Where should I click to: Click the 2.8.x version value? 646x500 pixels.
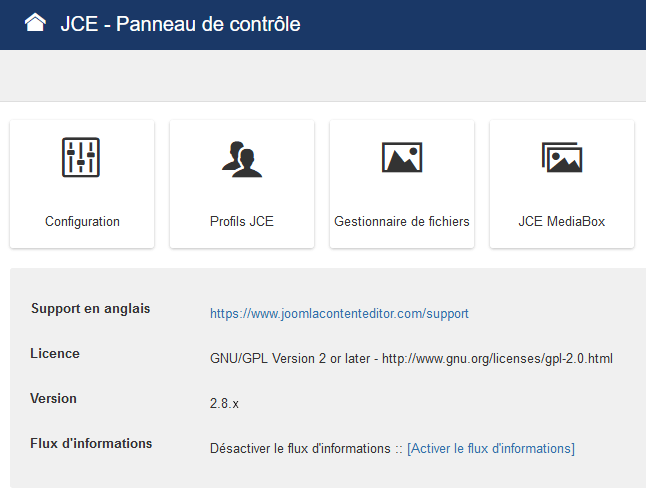tap(224, 403)
